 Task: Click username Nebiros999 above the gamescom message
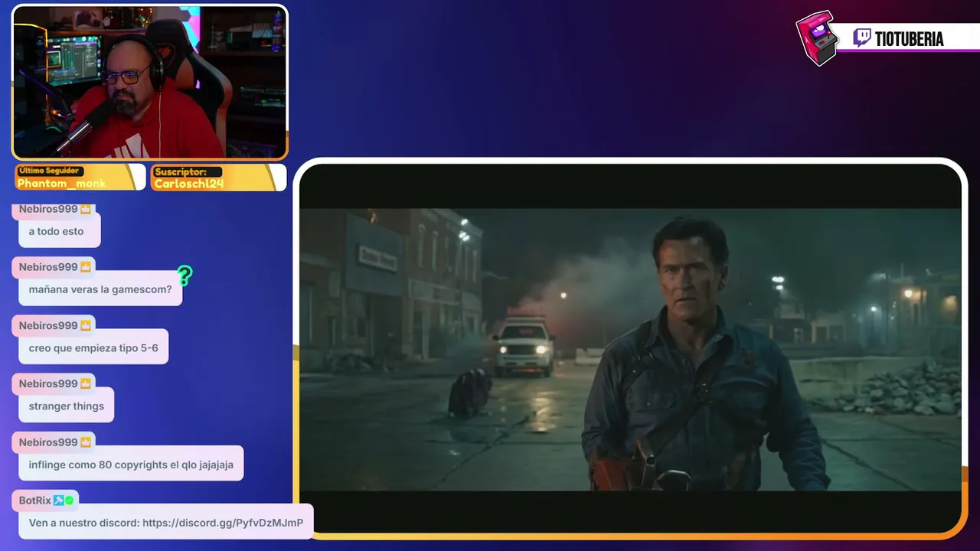pos(48,267)
